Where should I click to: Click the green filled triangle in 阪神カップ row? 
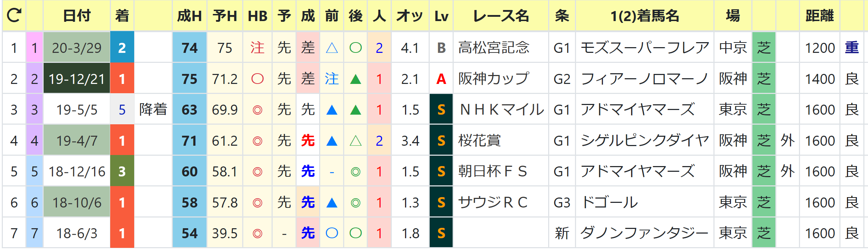click(355, 79)
